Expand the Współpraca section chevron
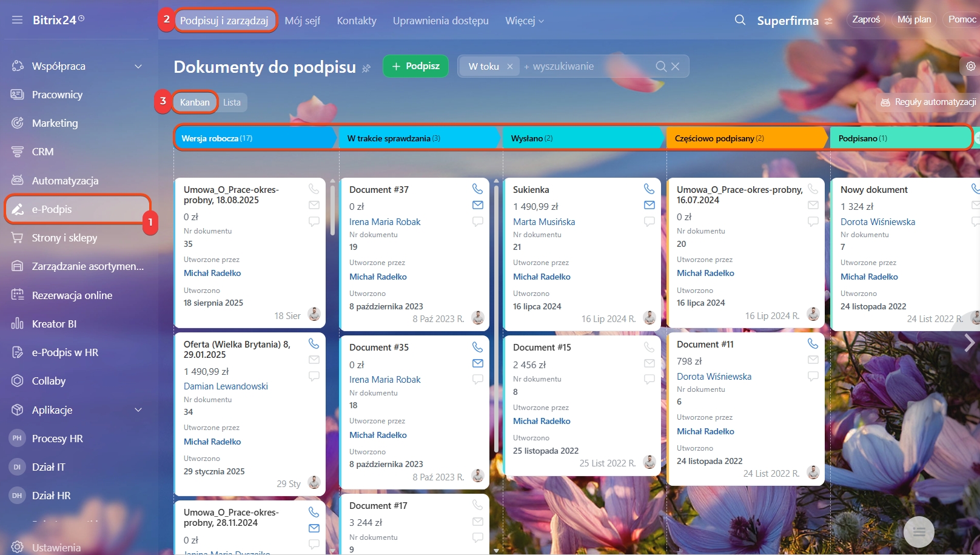This screenshot has height=555, width=980. [138, 66]
